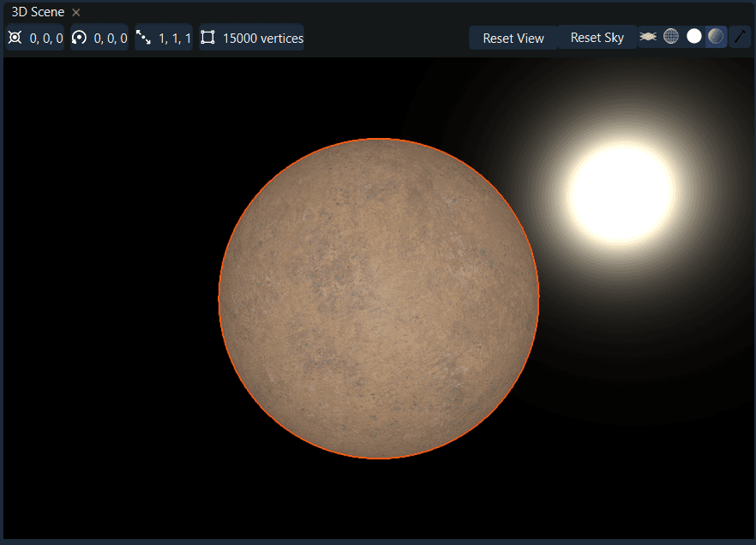Screen dimensions: 756x545
Task: Close the 3D Scene tab
Action: tap(75, 12)
